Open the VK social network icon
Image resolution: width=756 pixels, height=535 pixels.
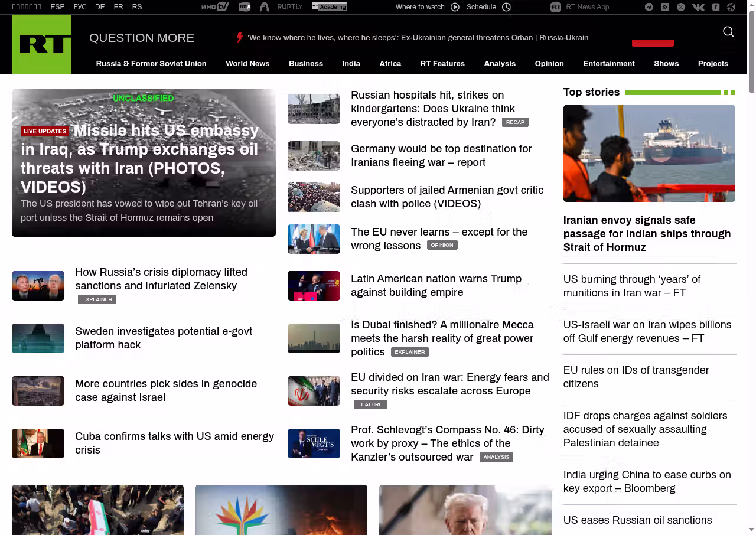[698, 7]
